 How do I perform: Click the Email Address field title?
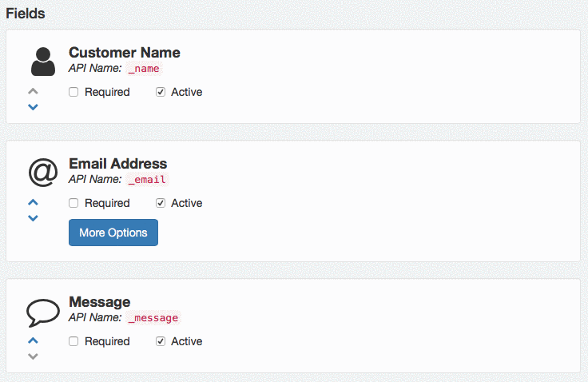tap(117, 164)
